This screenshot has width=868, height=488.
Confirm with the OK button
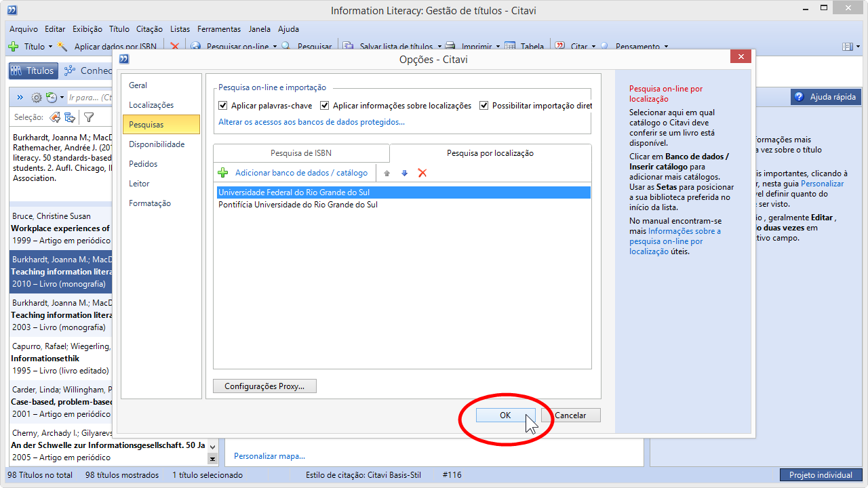[x=505, y=415]
